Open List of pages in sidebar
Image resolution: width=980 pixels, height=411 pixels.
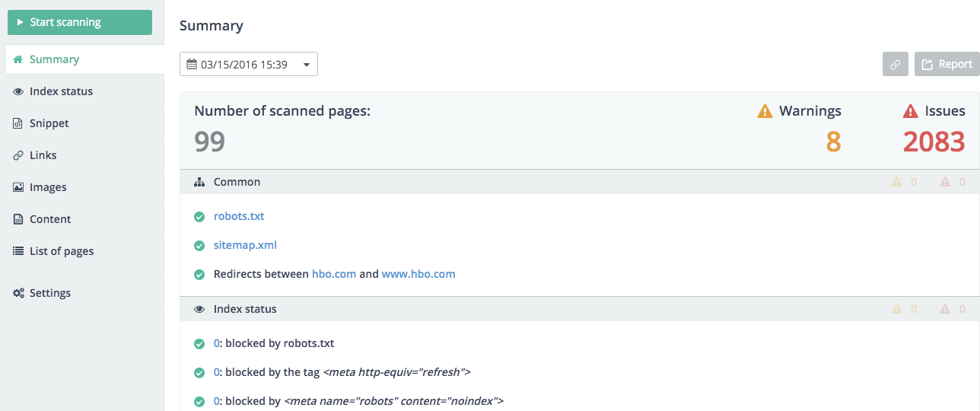point(62,251)
